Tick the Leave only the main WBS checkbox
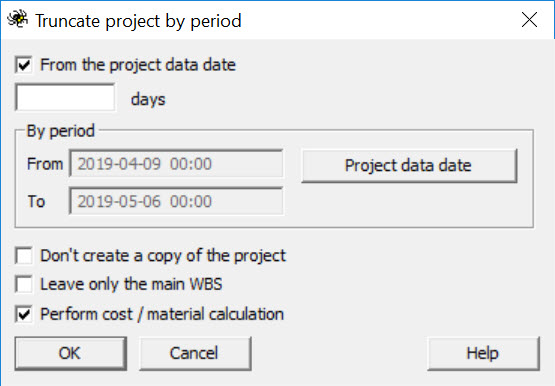Viewport: 555px width, 386px height. click(24, 284)
